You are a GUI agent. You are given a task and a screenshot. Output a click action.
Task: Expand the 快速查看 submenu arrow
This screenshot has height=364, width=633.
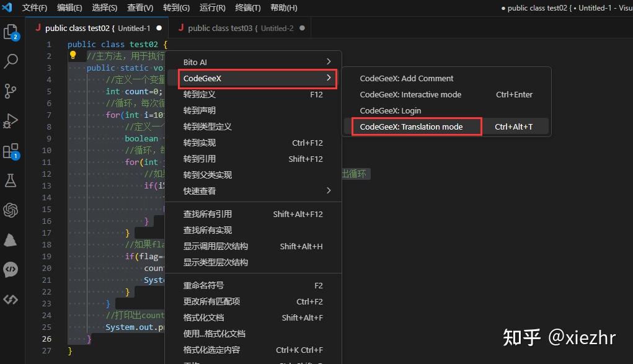(x=329, y=190)
